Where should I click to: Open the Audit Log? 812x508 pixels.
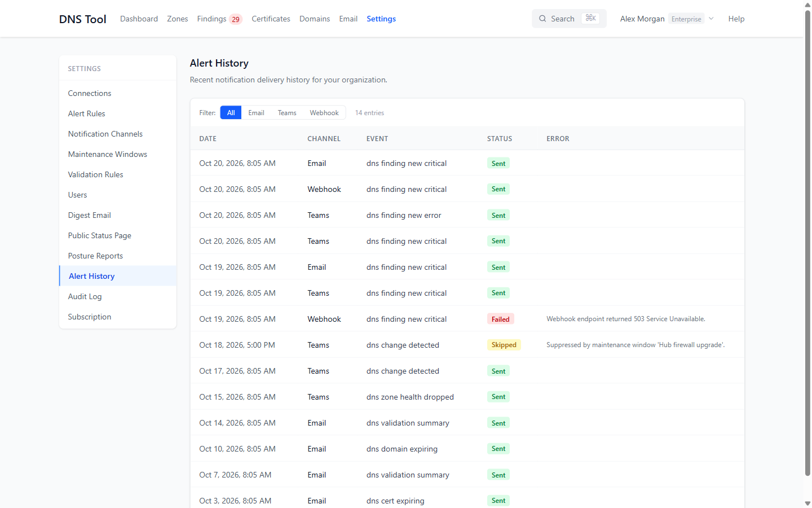tap(118, 296)
